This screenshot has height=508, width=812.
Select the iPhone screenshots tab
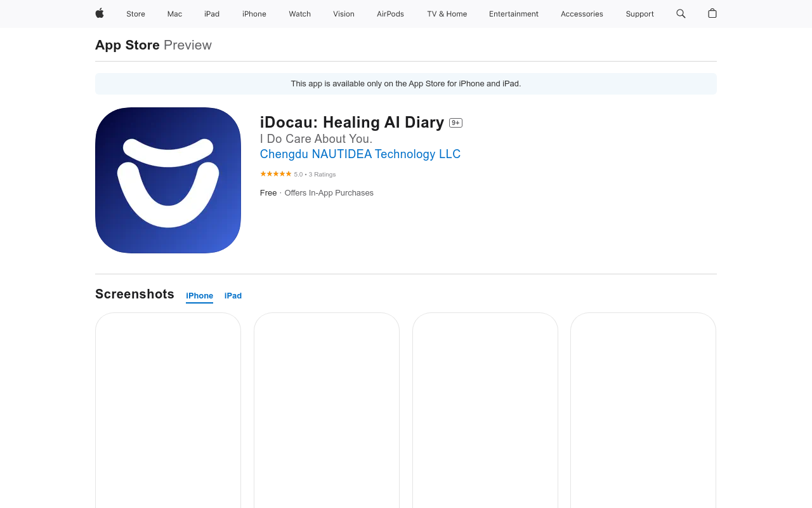[x=199, y=296]
